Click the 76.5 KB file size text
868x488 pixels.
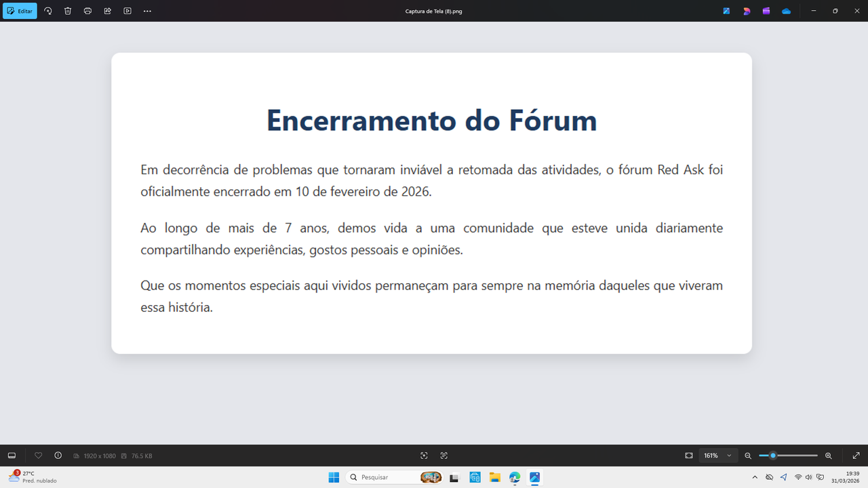click(x=142, y=456)
